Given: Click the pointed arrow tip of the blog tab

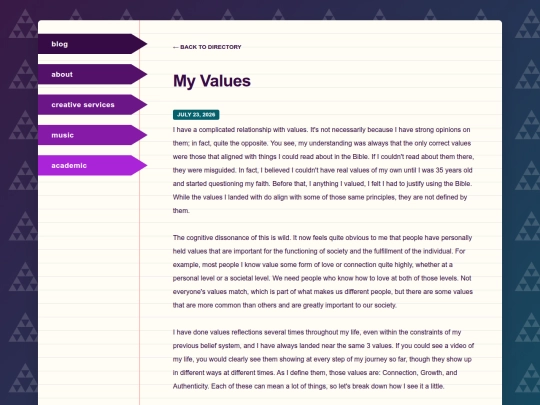Looking at the screenshot, I should pyautogui.click(x=140, y=44).
